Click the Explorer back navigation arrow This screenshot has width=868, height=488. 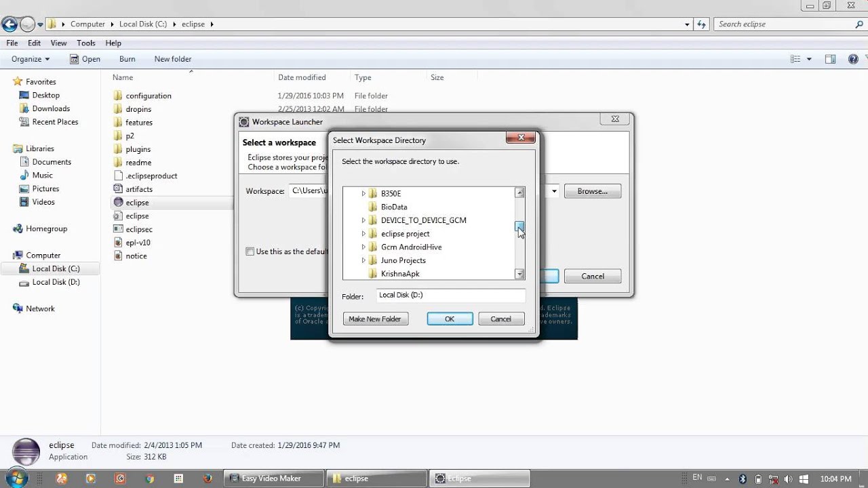9,24
